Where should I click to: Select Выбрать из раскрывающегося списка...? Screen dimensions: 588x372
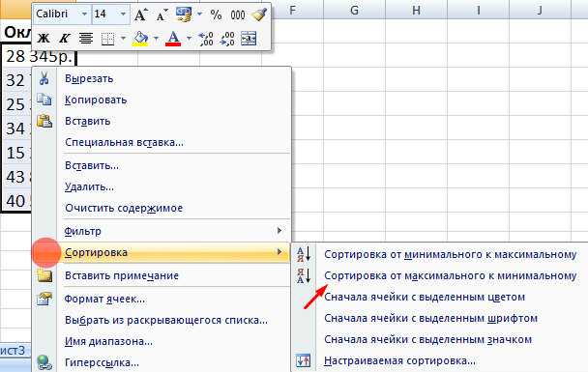162,320
